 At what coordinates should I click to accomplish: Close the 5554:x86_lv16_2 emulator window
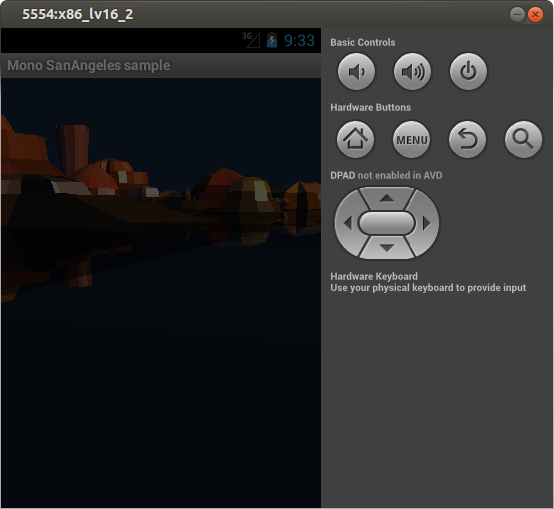click(535, 15)
